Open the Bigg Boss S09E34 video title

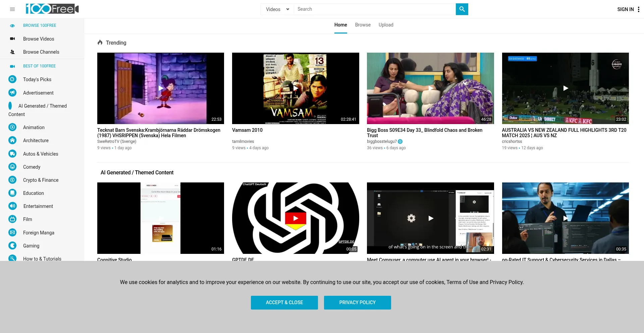425,133
